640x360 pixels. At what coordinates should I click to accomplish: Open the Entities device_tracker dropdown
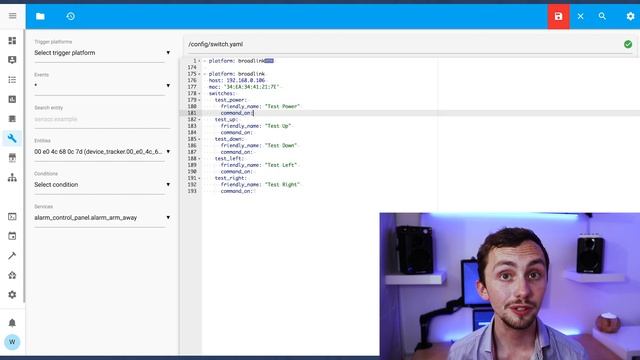tap(102, 151)
